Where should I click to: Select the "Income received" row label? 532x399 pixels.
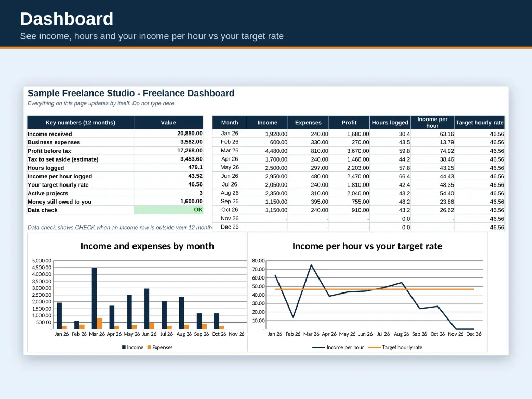[x=50, y=134]
